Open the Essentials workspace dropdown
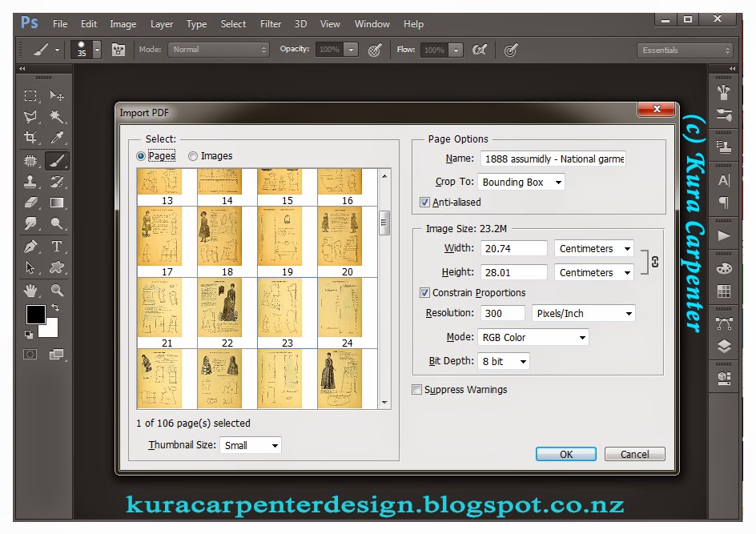756x534 pixels. click(x=686, y=50)
